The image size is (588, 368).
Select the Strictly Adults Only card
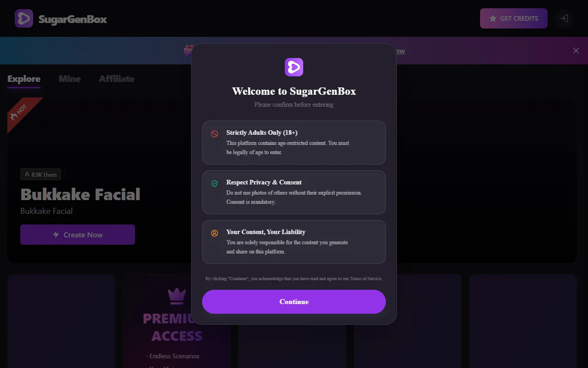(294, 143)
